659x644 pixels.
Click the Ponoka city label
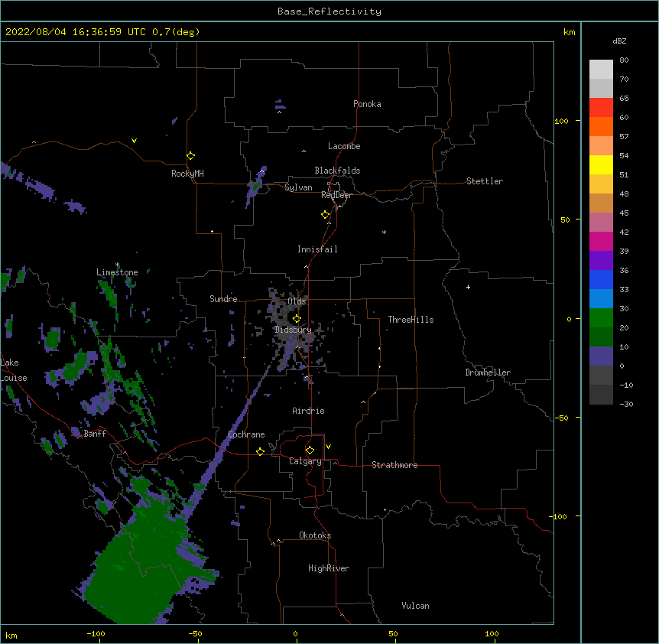367,104
